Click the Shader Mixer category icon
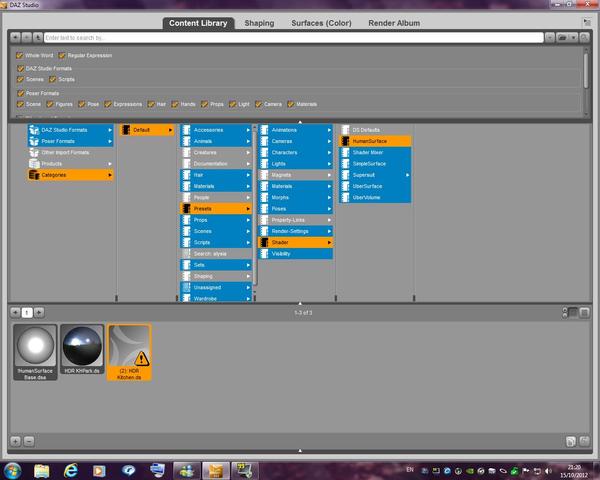Screen dimensions: 600x480 (345, 152)
